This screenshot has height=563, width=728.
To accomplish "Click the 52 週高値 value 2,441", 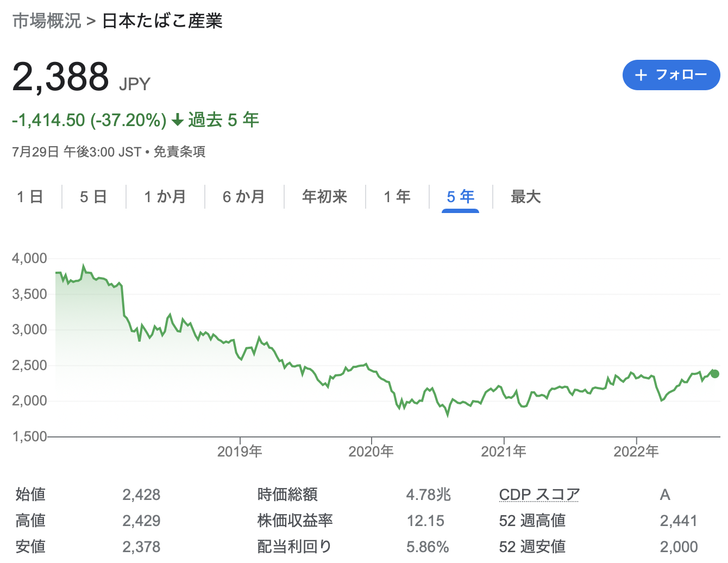I will click(679, 521).
